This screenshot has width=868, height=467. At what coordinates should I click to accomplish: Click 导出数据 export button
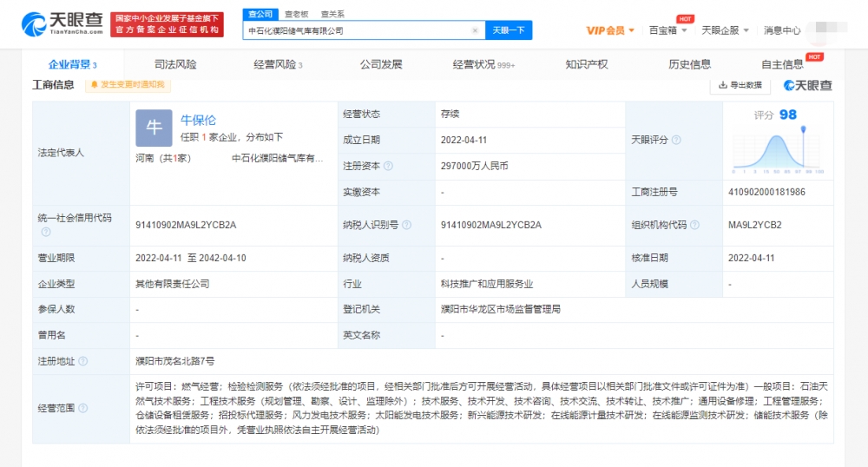740,85
